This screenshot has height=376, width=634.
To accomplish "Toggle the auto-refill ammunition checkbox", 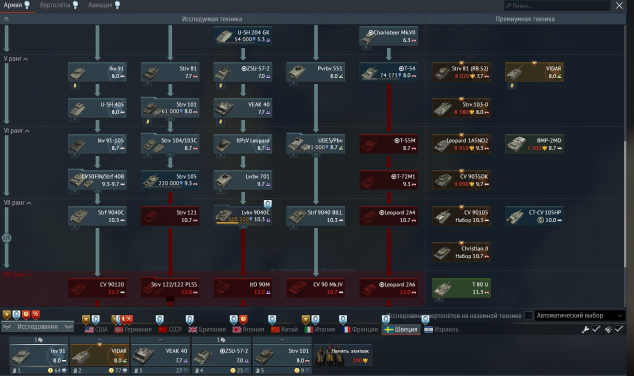I will pos(619,330).
